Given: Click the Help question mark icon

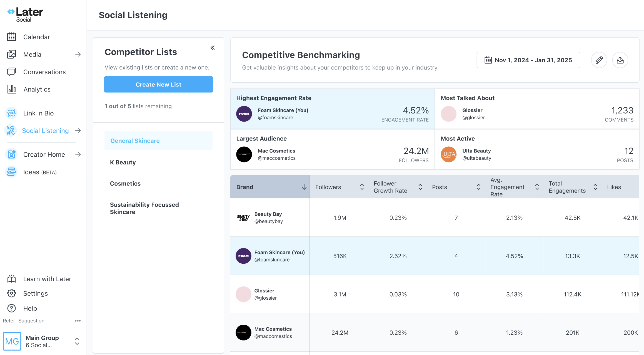Looking at the screenshot, I should pyautogui.click(x=11, y=308).
